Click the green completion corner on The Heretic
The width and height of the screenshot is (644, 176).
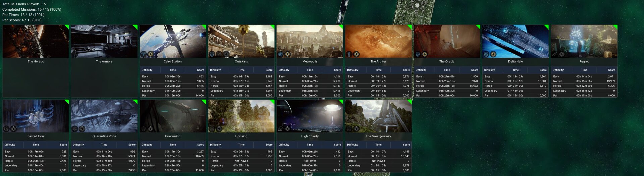point(67,26)
